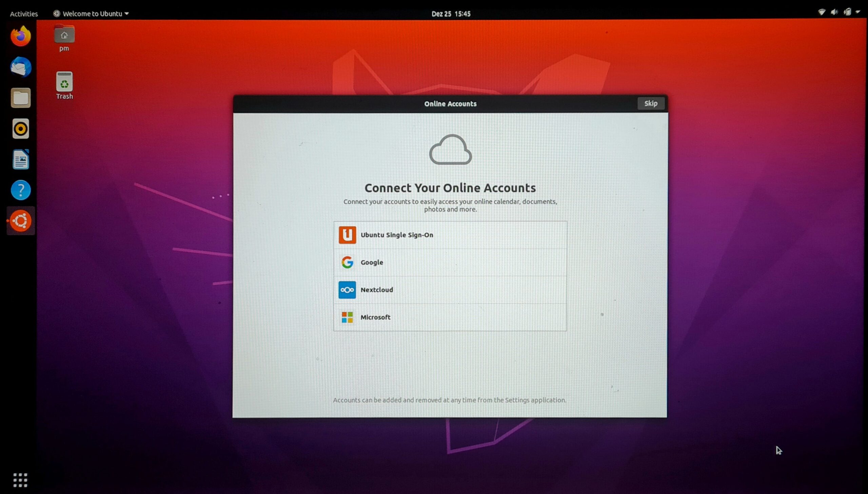Open the clock and calendar dropdown

tap(451, 14)
